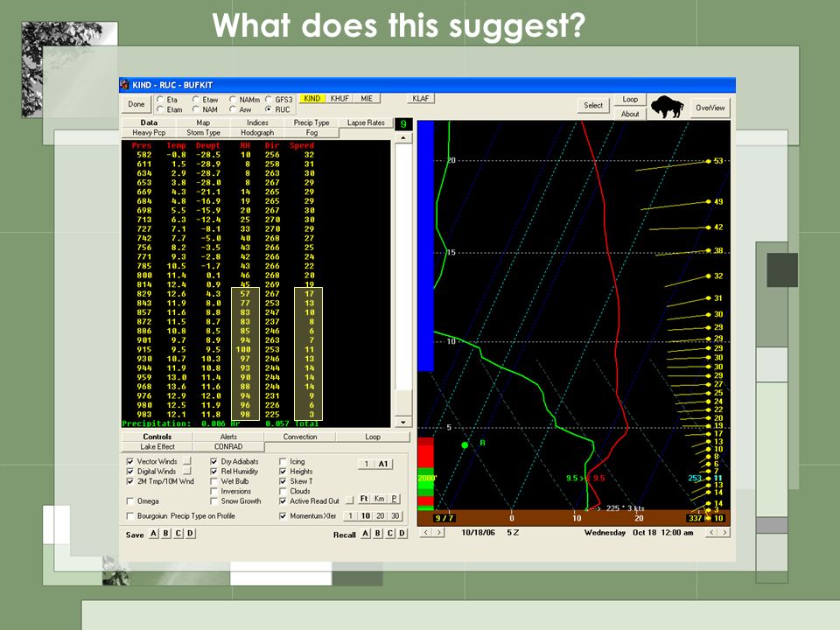
Task: Toggle the Active Read Out checkbox
Action: click(x=283, y=501)
